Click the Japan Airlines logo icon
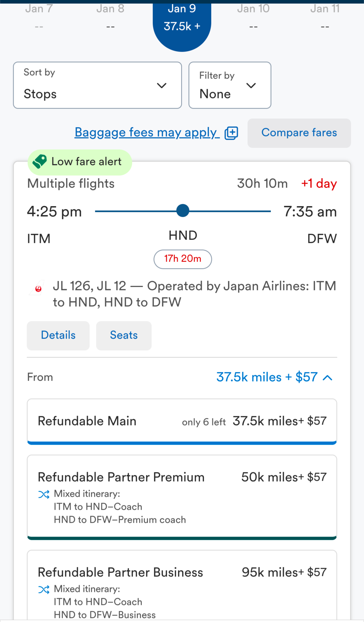The height and width of the screenshot is (622, 364). (38, 289)
